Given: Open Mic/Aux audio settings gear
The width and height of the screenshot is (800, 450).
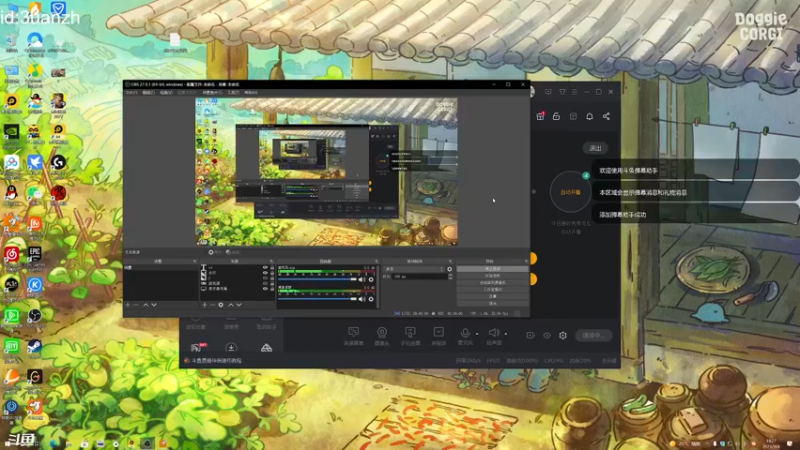Looking at the screenshot, I should [371, 279].
